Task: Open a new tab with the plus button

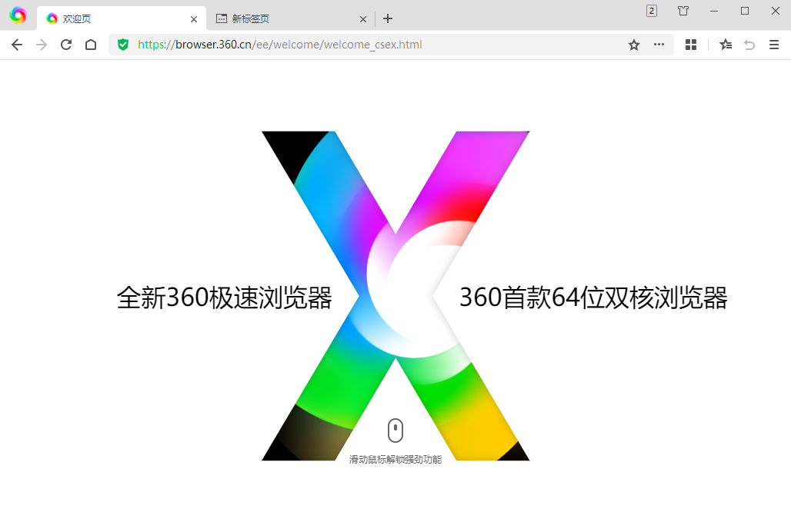Action: [x=387, y=18]
